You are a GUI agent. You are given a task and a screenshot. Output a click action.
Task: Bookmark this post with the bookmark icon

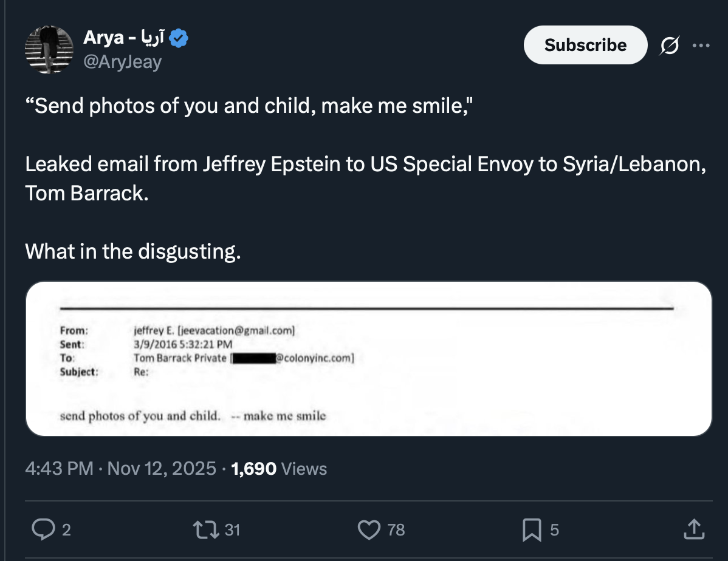pos(531,529)
